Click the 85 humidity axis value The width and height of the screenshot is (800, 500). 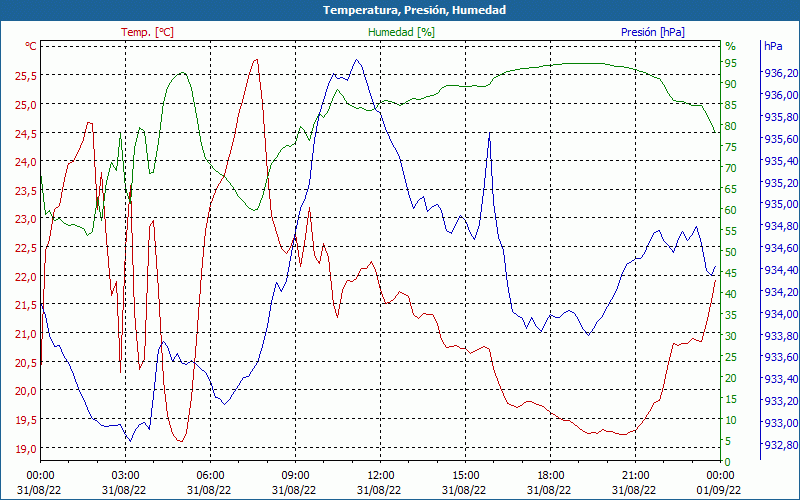point(731,105)
